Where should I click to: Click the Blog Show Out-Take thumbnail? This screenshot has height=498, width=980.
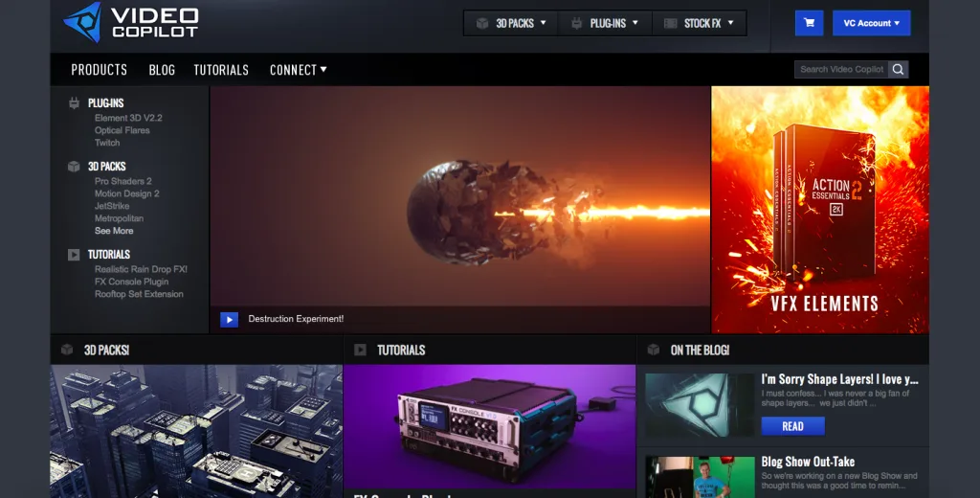pos(700,477)
